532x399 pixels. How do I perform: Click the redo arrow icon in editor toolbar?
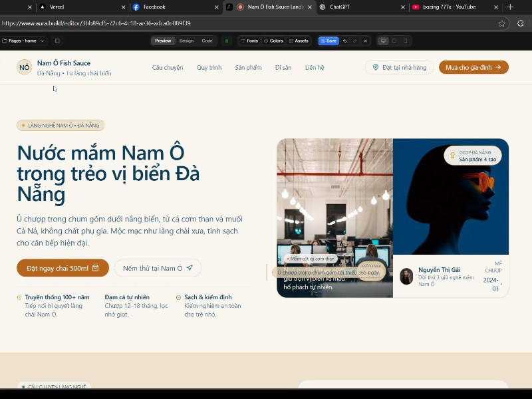pyautogui.click(x=354, y=41)
